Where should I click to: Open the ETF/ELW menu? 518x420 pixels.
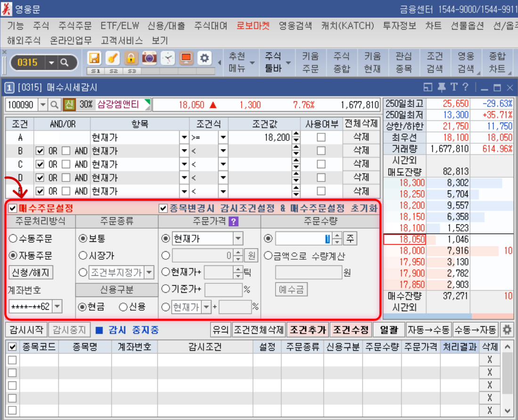(120, 26)
